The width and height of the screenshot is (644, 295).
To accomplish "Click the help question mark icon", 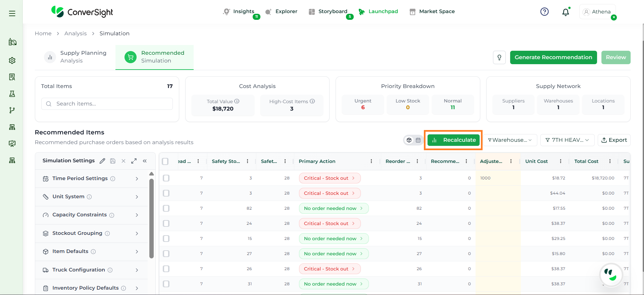I will pos(544,12).
